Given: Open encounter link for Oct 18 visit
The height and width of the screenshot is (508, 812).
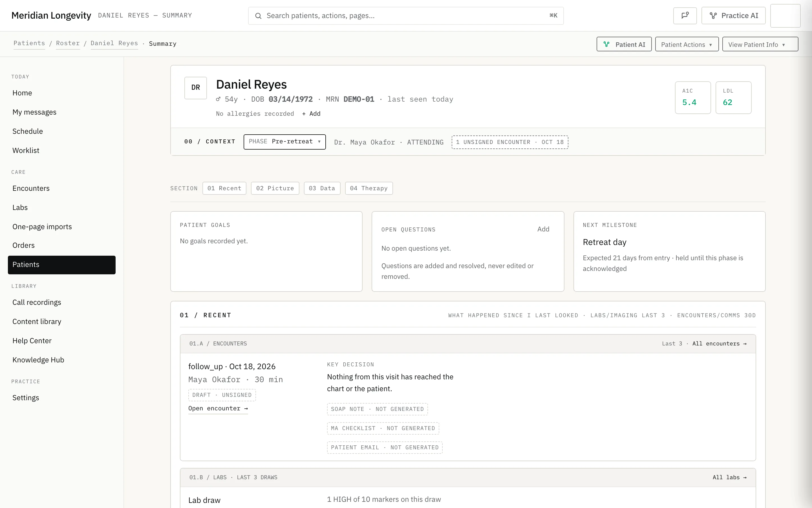Looking at the screenshot, I should coord(218,409).
